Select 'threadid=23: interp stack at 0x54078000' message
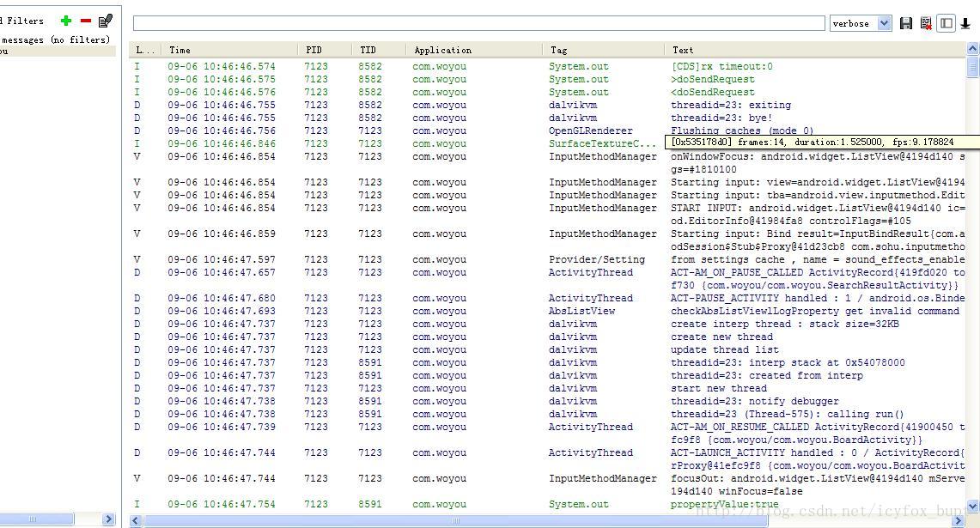Viewport: 980px width, 528px height. [788, 362]
